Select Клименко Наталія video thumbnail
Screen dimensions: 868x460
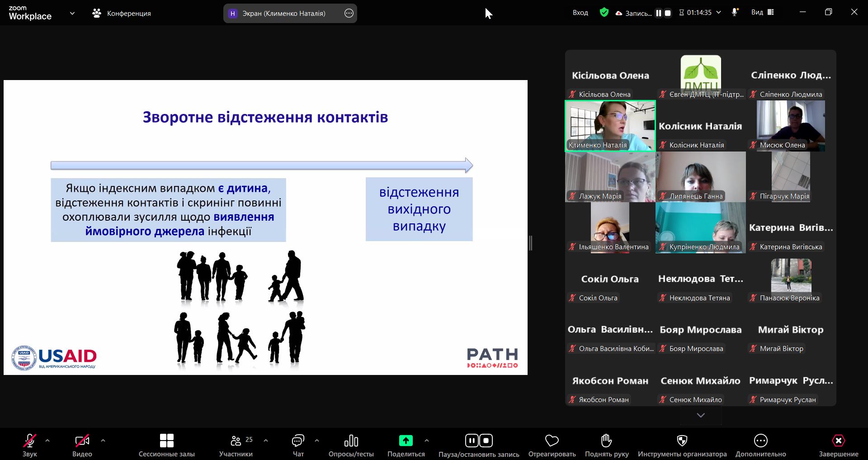tap(610, 126)
